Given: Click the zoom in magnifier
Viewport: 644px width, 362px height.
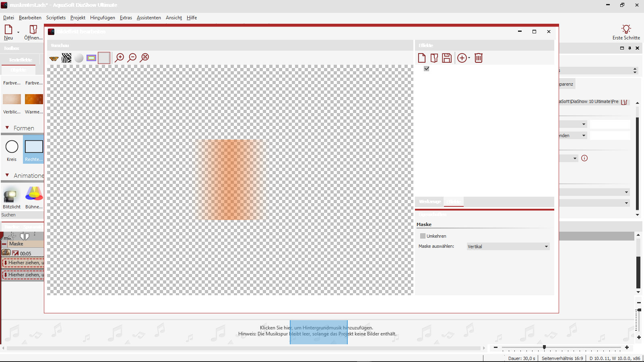Looking at the screenshot, I should click(120, 58).
